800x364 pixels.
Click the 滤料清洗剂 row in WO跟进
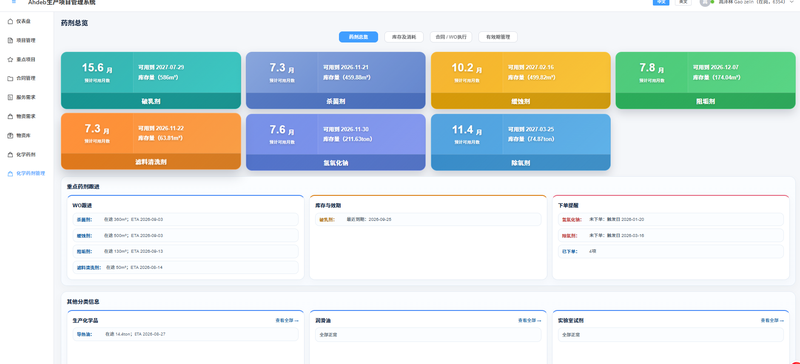coord(185,267)
